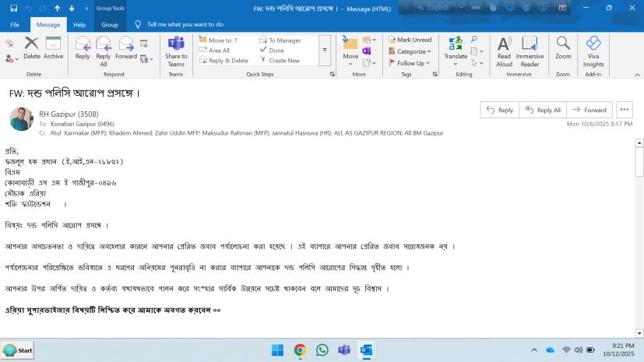The height and width of the screenshot is (362, 644).
Task: Archive the message using the ribbon
Action: 54,47
